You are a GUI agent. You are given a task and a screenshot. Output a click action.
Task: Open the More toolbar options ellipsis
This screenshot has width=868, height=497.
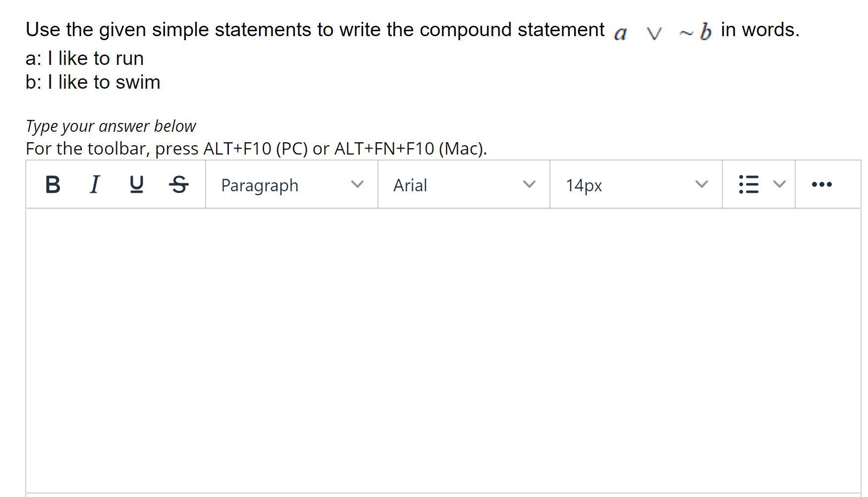[x=822, y=184]
